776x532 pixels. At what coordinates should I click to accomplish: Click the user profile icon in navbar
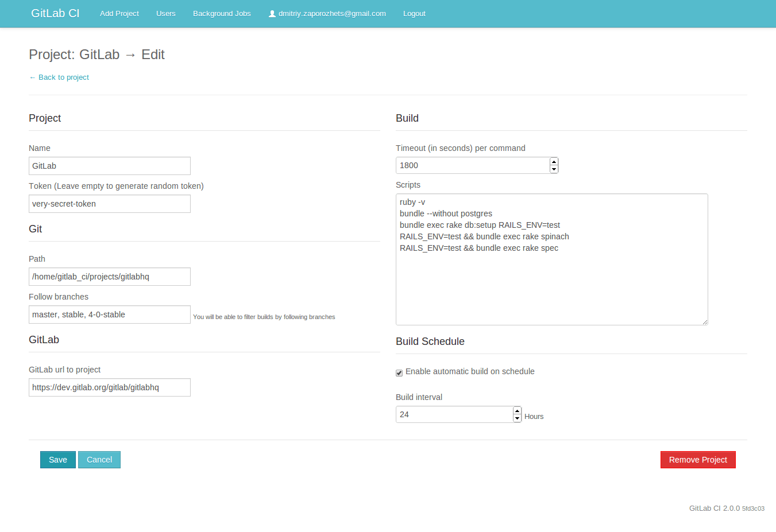coord(272,13)
